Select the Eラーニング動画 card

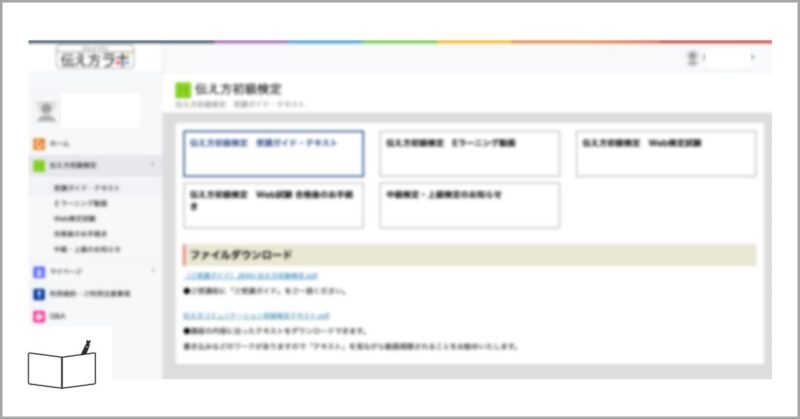[x=469, y=154]
